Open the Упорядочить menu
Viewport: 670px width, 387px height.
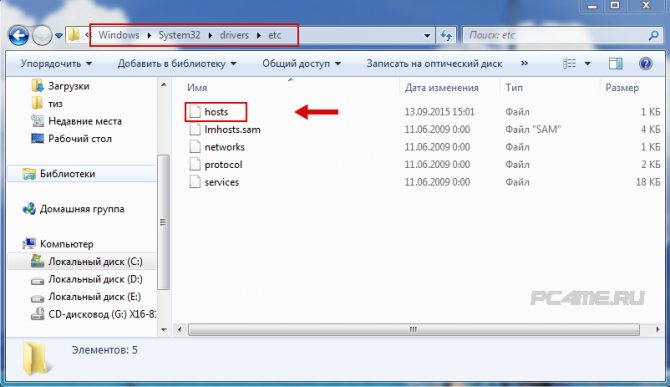pos(56,64)
